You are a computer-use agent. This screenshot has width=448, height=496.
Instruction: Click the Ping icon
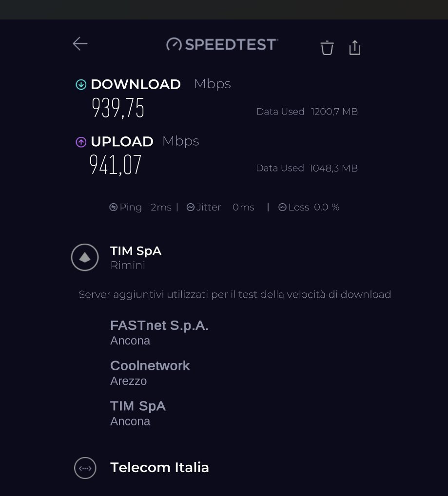coord(114,208)
